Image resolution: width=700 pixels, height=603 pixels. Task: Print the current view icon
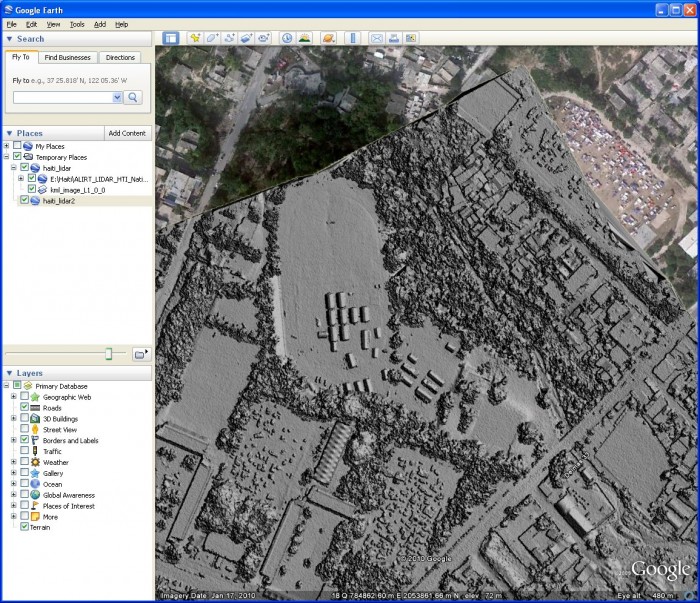pos(394,38)
